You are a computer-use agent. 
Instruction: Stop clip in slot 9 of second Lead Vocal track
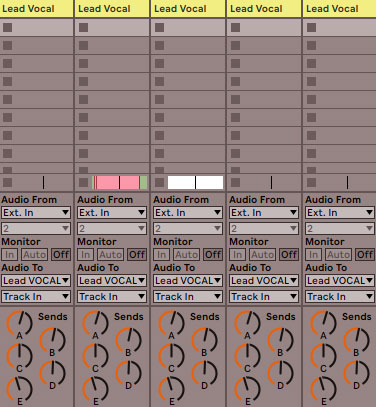83,170
